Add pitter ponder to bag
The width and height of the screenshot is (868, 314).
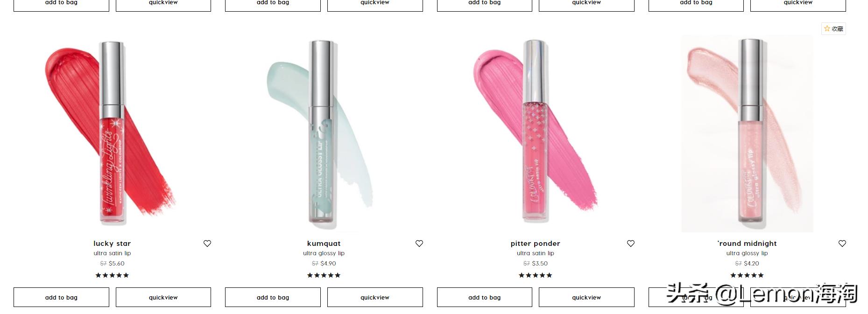coord(485,297)
